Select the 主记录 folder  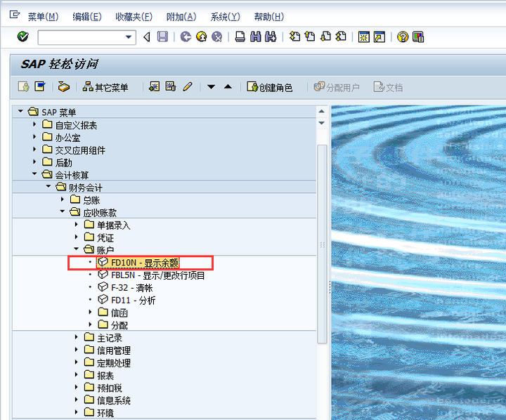tap(103, 338)
